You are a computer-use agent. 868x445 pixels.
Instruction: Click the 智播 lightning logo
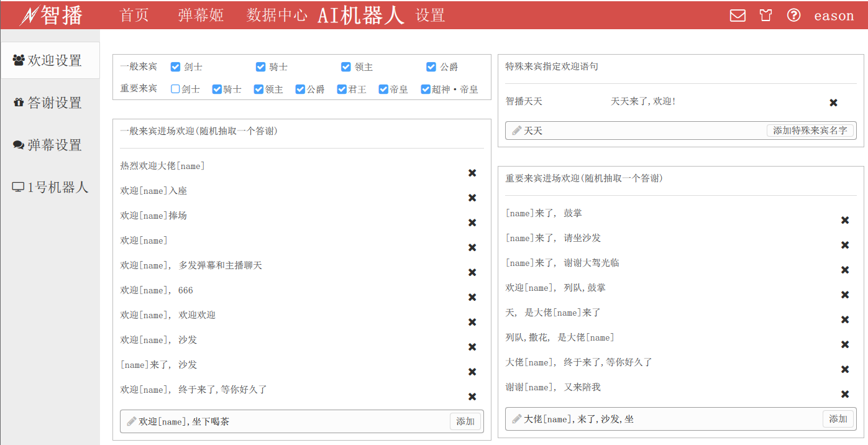(51, 16)
